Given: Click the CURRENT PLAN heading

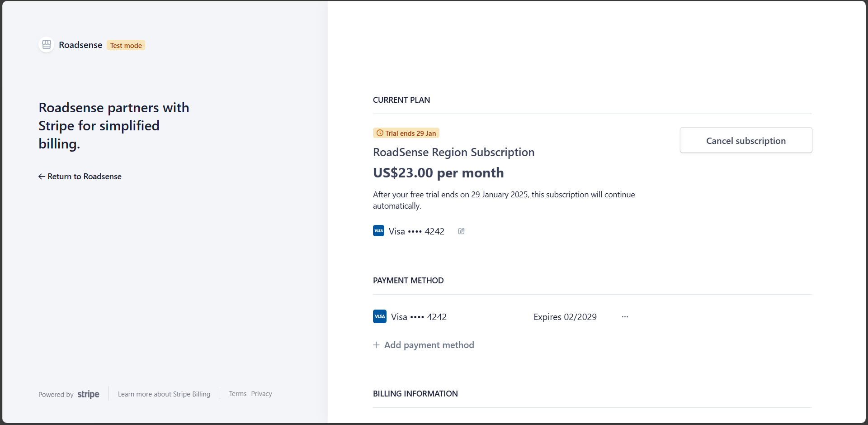Looking at the screenshot, I should 401,100.
